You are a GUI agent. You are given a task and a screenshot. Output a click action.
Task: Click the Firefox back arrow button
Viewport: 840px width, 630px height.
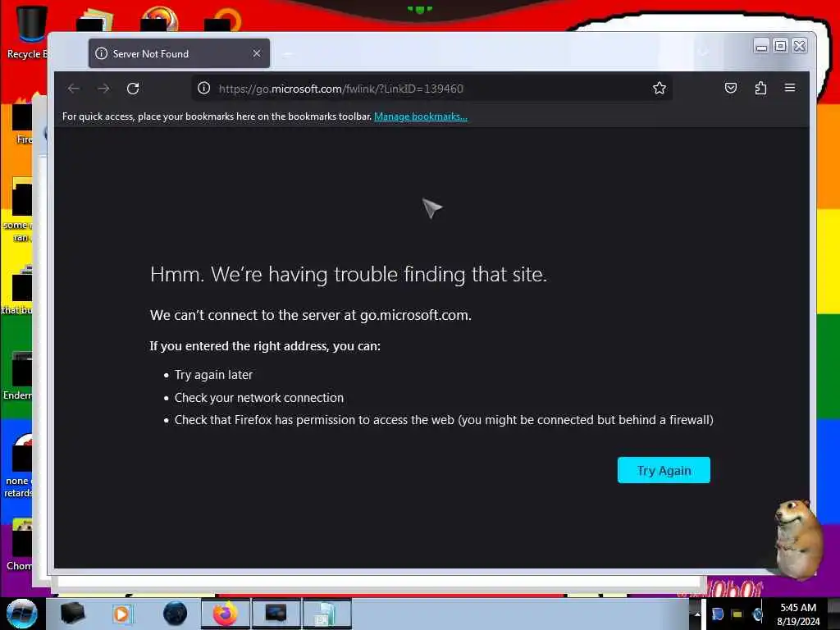coord(73,89)
